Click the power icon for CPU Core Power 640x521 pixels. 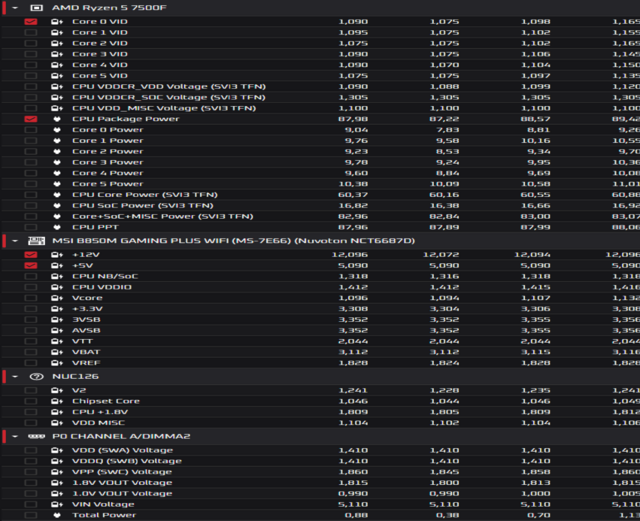pos(57,195)
